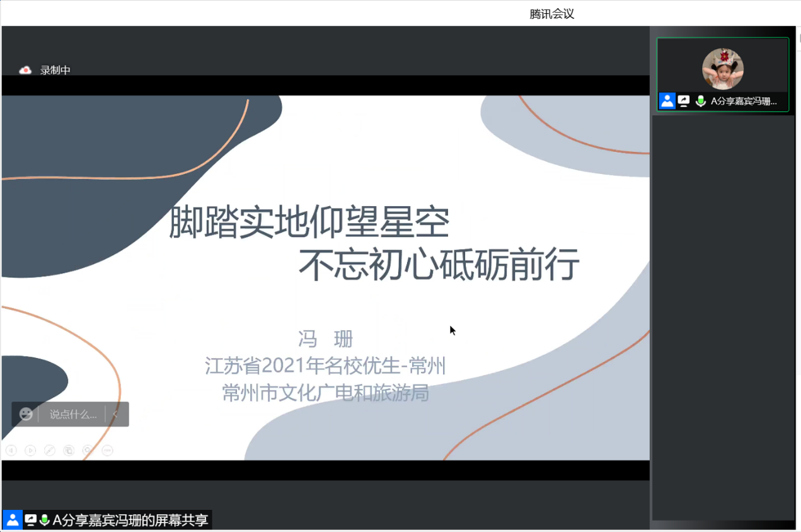Open the emoji reaction picker
Viewport: 801px width, 532px height.
(26, 414)
